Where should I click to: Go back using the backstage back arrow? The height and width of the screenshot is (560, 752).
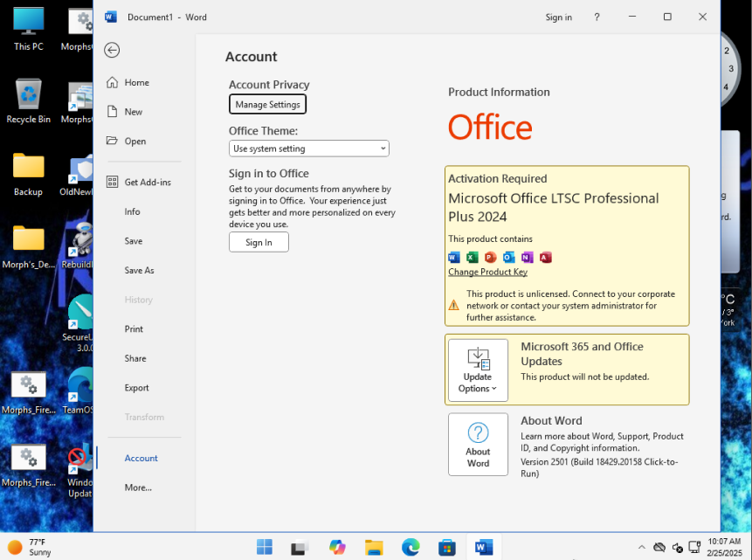(112, 50)
